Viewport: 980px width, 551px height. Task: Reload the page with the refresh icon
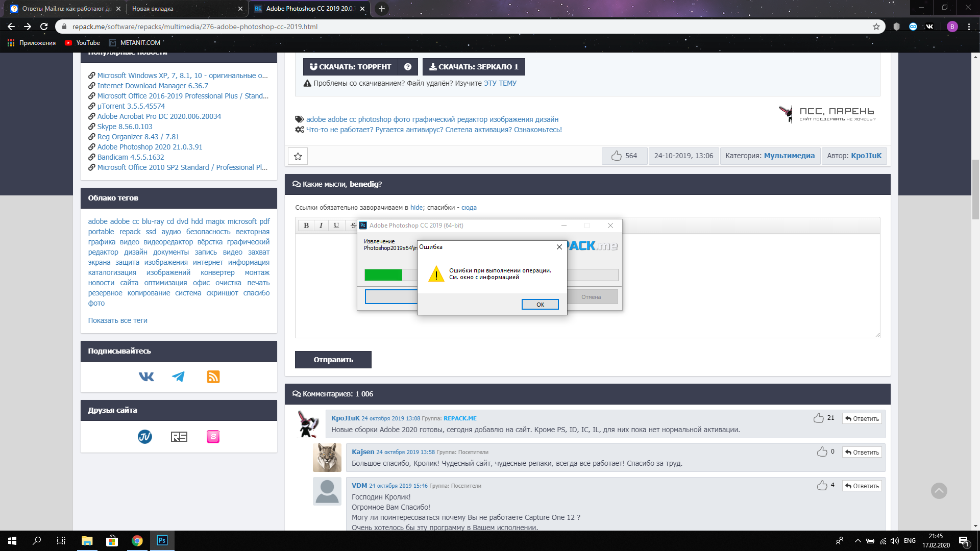click(x=44, y=27)
